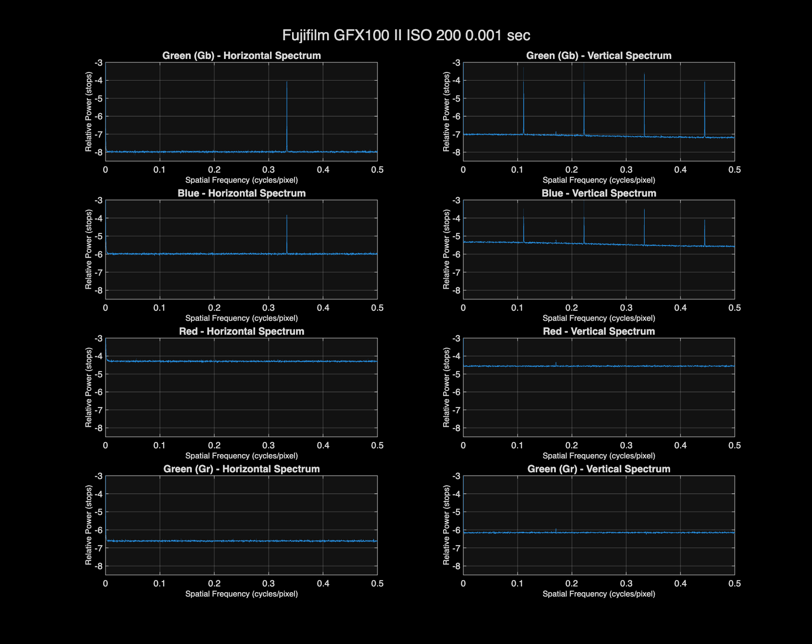Click y-axis label of Blue Vertical plot
812x644 pixels.
[446, 249]
